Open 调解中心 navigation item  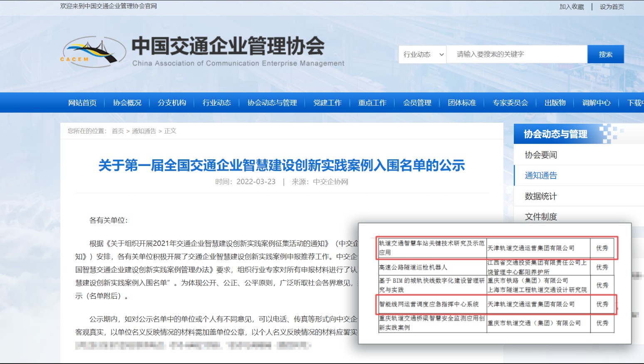point(597,103)
